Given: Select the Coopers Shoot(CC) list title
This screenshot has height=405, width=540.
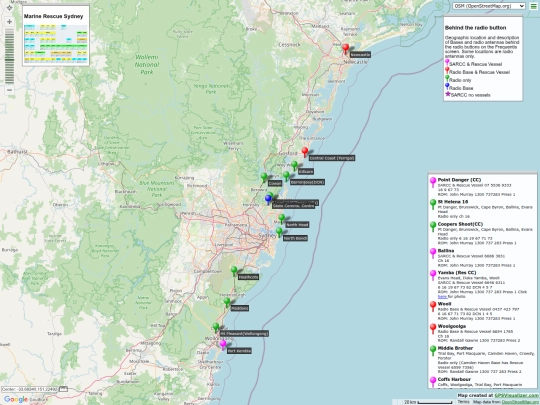Looking at the screenshot, I should 460,224.
